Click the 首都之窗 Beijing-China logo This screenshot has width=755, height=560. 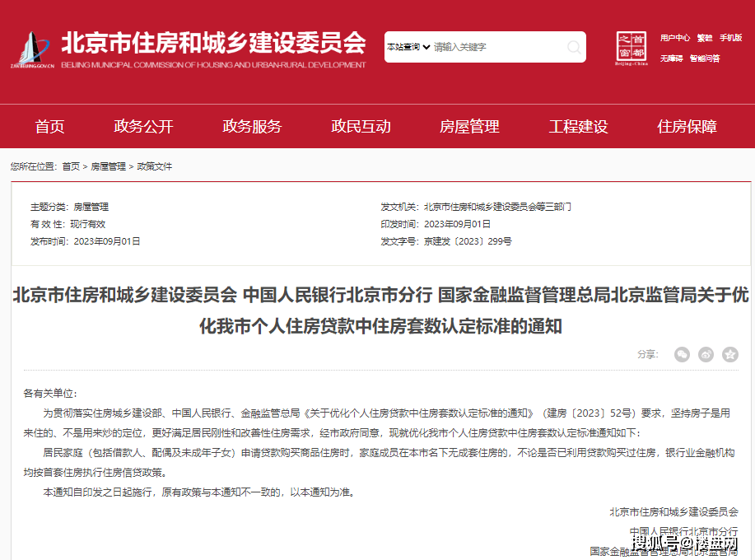click(631, 48)
